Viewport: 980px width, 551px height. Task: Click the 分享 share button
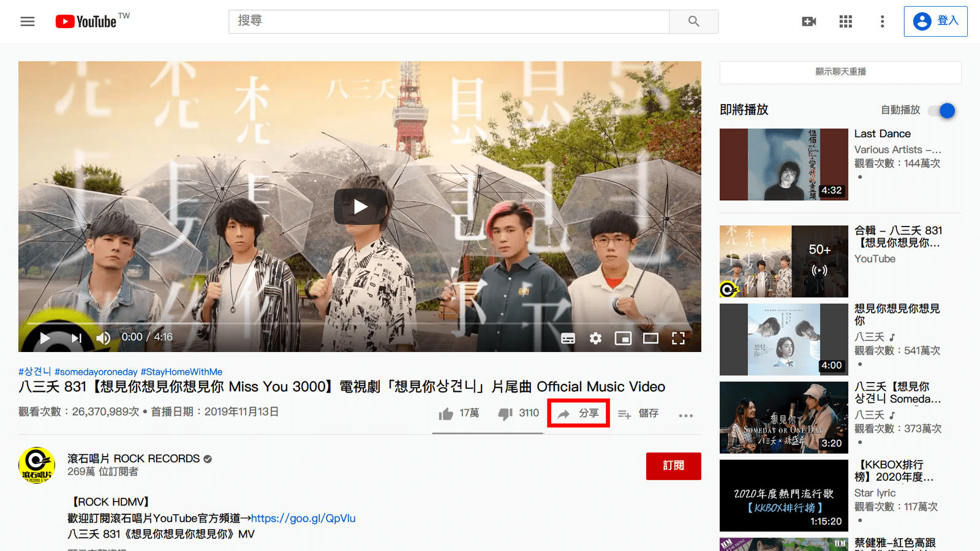click(578, 414)
